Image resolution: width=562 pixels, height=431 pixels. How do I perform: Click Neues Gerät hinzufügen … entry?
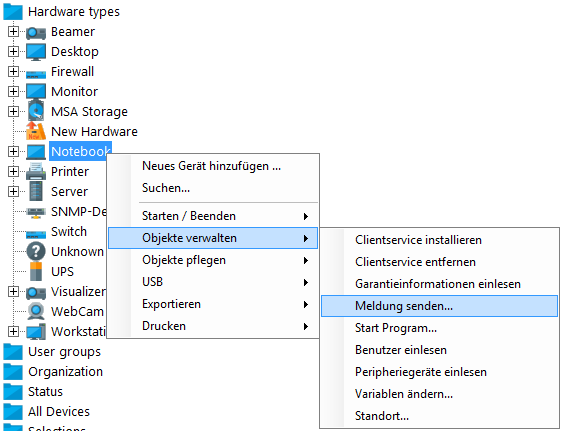213,166
